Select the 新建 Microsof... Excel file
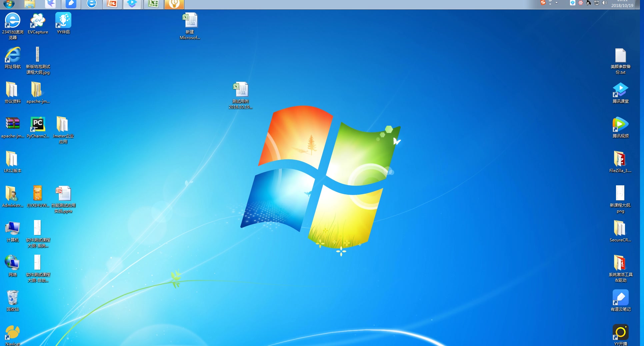Viewport: 644px width, 346px height. pos(190,26)
